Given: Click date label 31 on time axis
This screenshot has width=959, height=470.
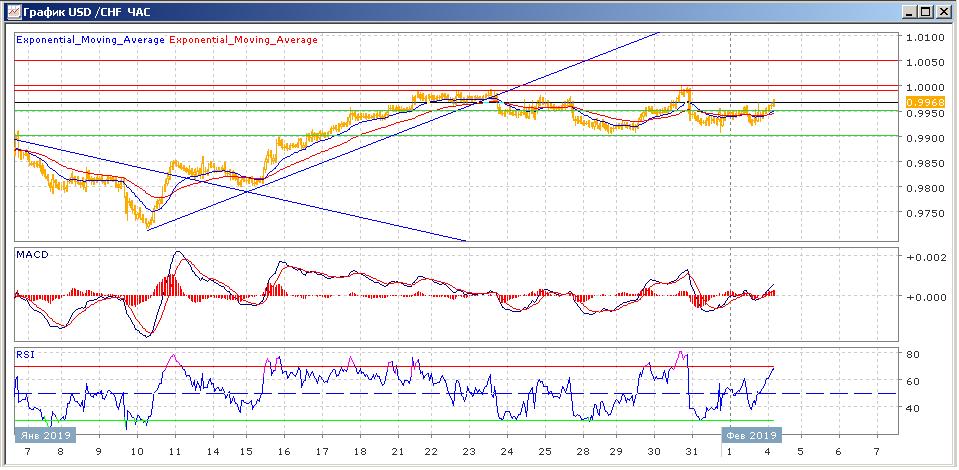Looking at the screenshot, I should (691, 452).
